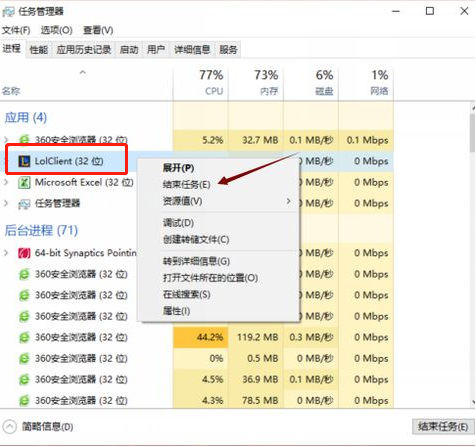Switch to the 应用历史记录 tab
The height and width of the screenshot is (447, 476).
[x=84, y=50]
